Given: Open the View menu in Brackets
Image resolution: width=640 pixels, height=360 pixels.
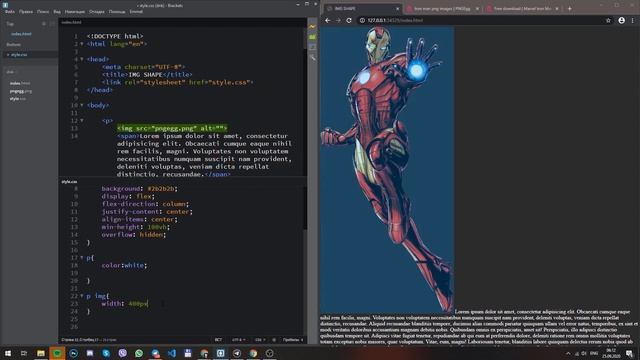Looking at the screenshot, I should pyautogui.click(x=57, y=12).
